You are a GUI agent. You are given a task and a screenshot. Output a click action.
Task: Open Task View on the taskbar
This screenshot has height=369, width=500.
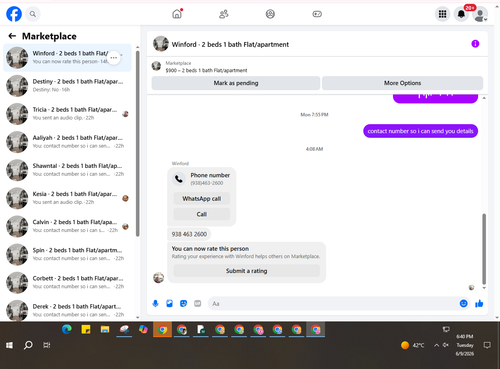point(47,345)
